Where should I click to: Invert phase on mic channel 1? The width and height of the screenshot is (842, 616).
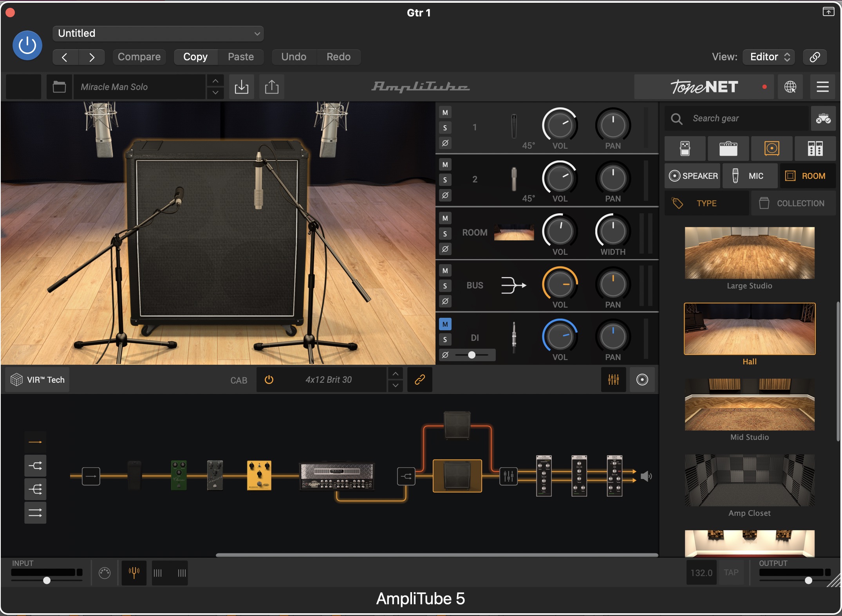coord(445,143)
